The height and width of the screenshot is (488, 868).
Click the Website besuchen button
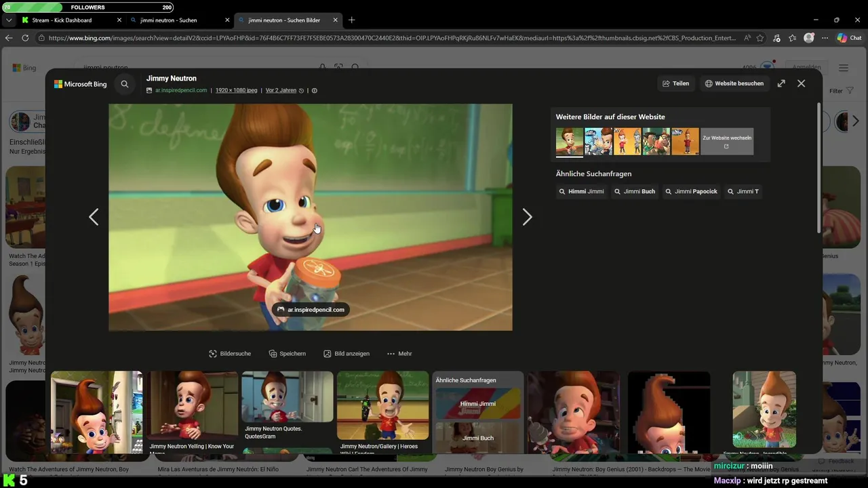pyautogui.click(x=734, y=83)
